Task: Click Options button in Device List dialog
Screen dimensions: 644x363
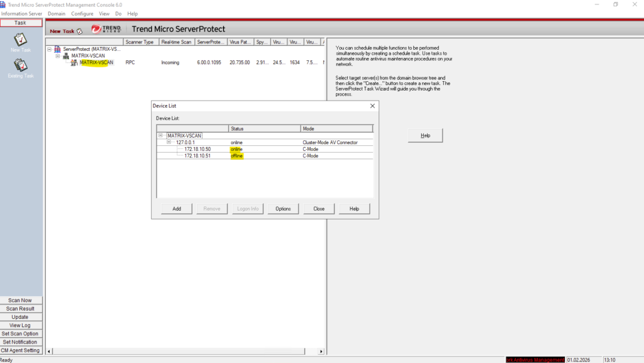Action: pyautogui.click(x=283, y=209)
